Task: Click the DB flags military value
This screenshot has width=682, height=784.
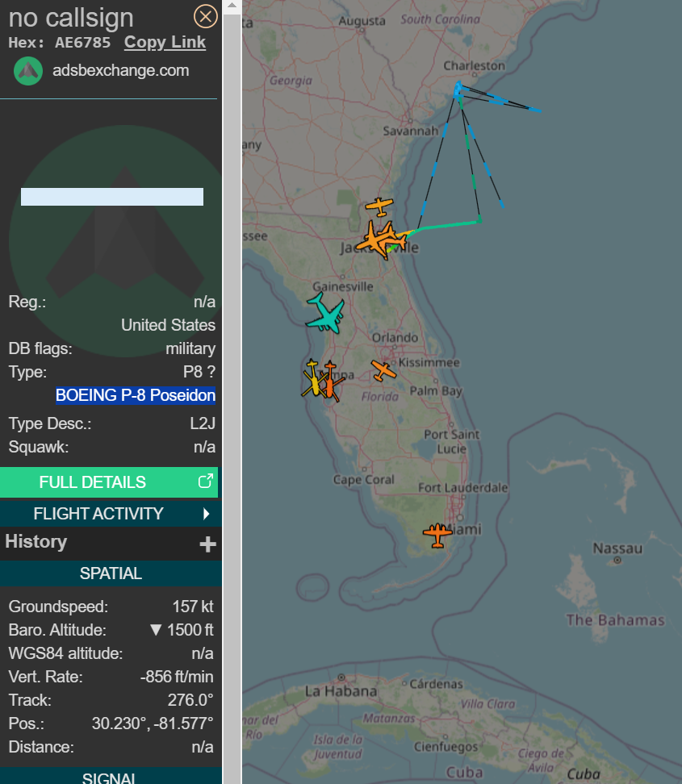Action: (x=190, y=348)
